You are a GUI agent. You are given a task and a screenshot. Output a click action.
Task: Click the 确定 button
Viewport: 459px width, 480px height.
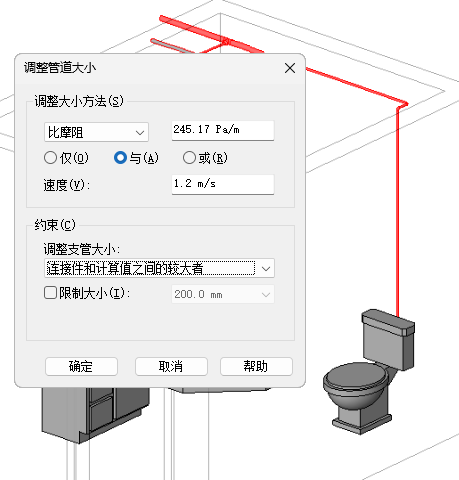coord(81,366)
